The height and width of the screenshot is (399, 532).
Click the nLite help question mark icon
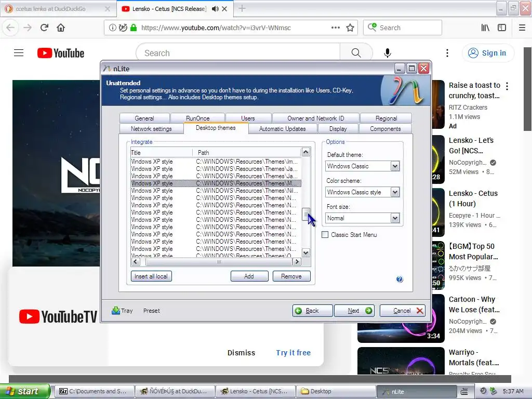click(x=400, y=279)
